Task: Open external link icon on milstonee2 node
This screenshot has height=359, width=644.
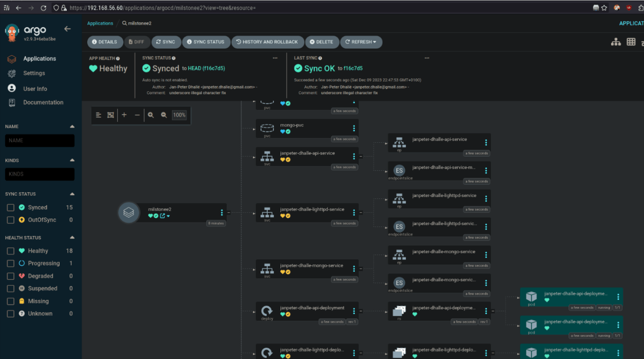Action: [163, 216]
